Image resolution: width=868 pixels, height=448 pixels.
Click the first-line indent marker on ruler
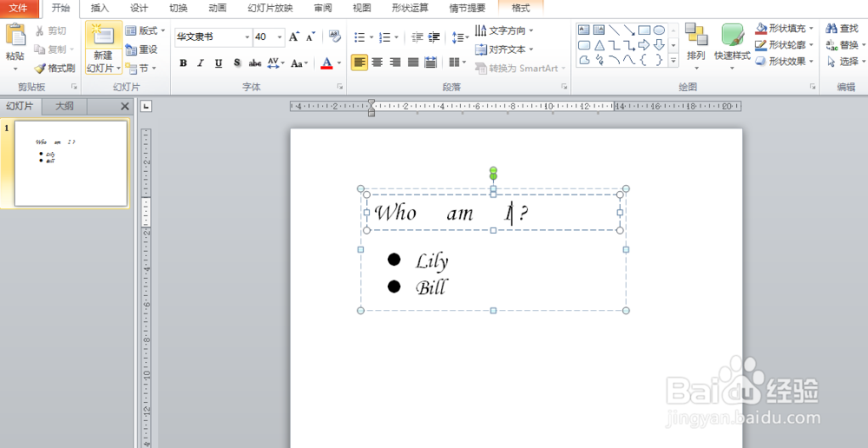coord(372,103)
